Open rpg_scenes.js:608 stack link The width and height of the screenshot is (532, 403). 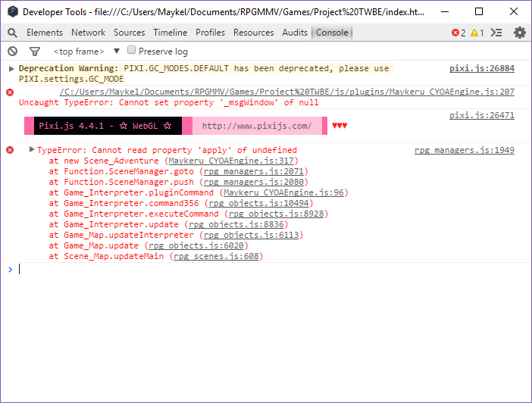click(216, 256)
